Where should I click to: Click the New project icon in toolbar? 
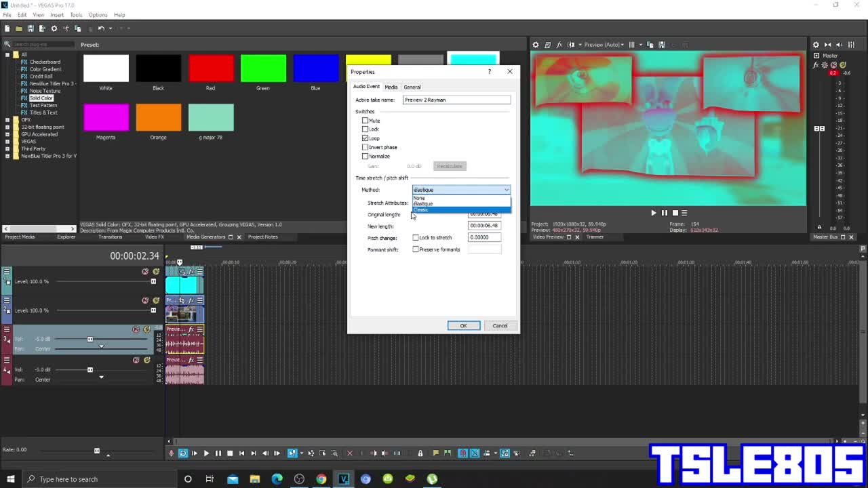(x=7, y=28)
